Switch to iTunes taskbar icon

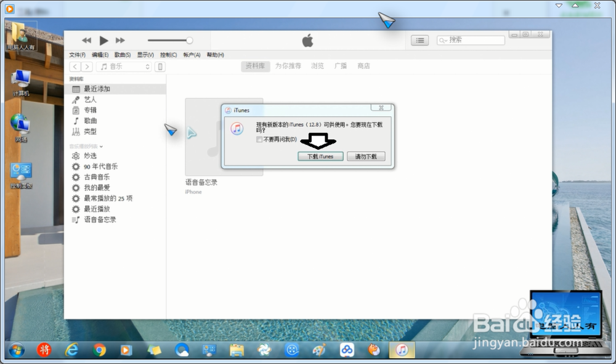pos(402,350)
